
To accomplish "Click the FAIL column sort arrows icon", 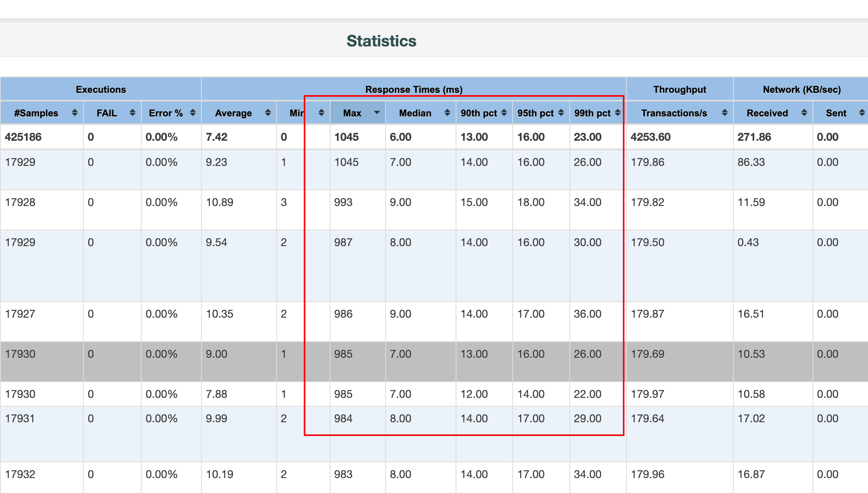I will point(132,113).
